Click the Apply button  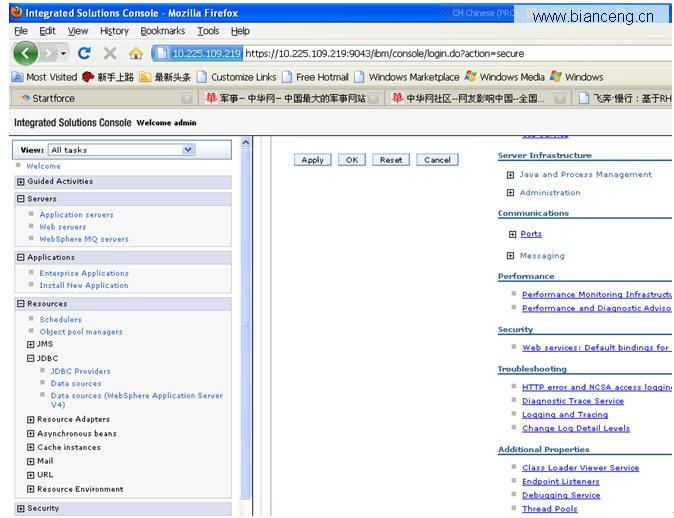click(x=312, y=160)
